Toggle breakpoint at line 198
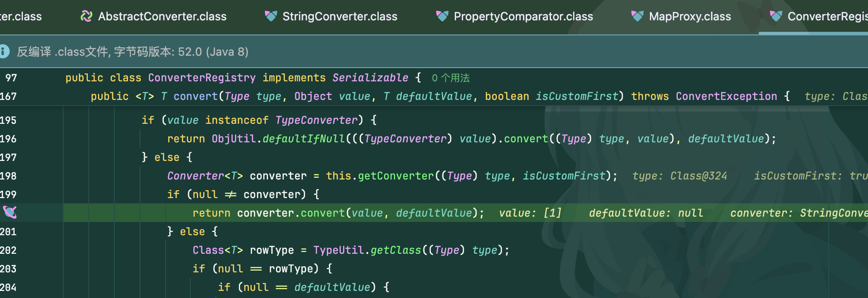This screenshot has height=298, width=868. [x=8, y=176]
